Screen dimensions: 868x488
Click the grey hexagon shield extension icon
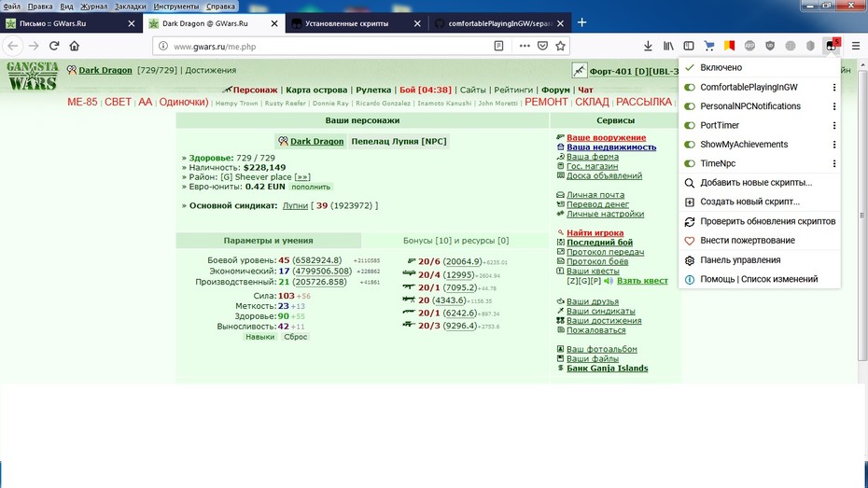(810, 46)
